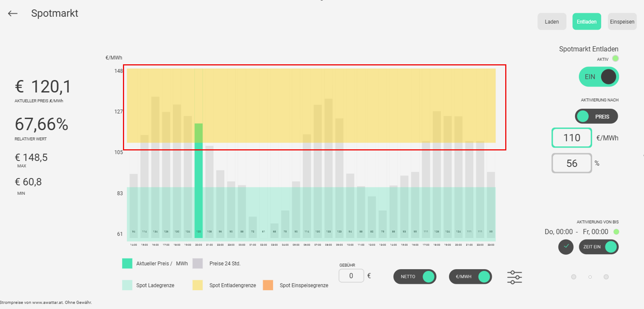Switch to the Einspeisen tab

622,22
